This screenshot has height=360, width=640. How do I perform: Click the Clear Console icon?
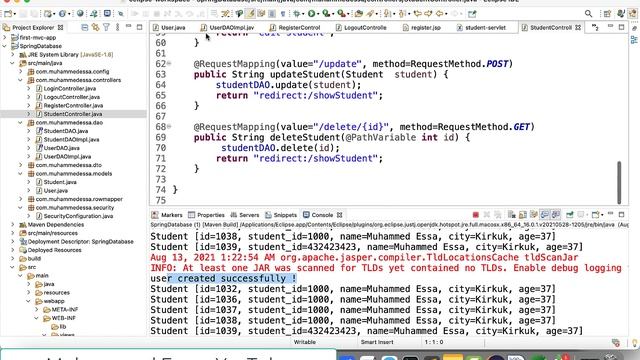tap(511, 215)
